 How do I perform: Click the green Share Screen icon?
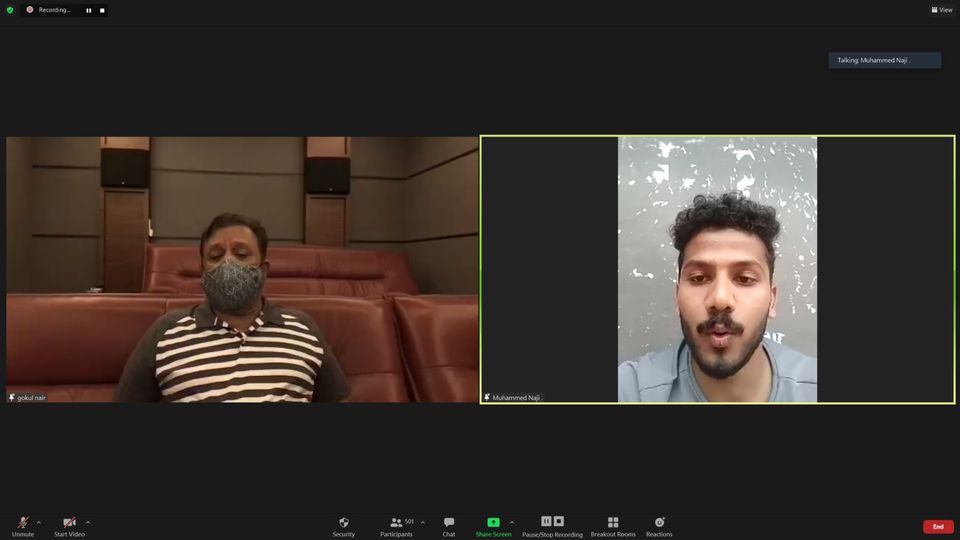pos(493,522)
